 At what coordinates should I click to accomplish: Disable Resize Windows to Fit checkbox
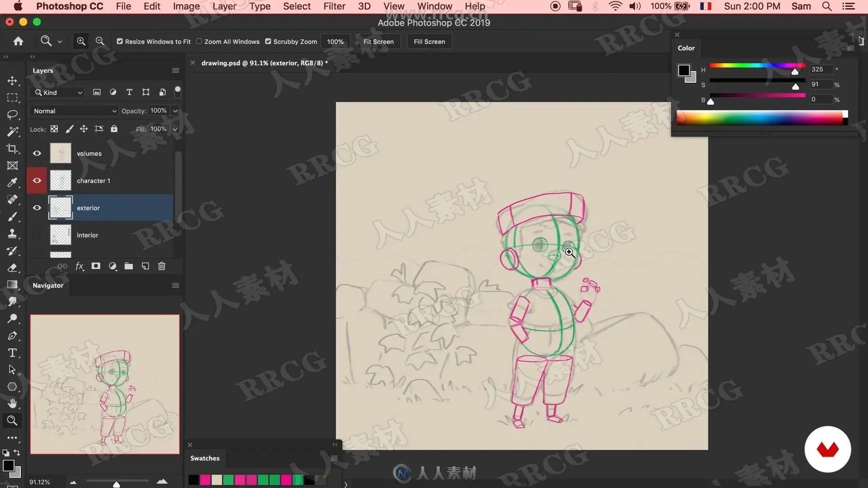click(120, 41)
